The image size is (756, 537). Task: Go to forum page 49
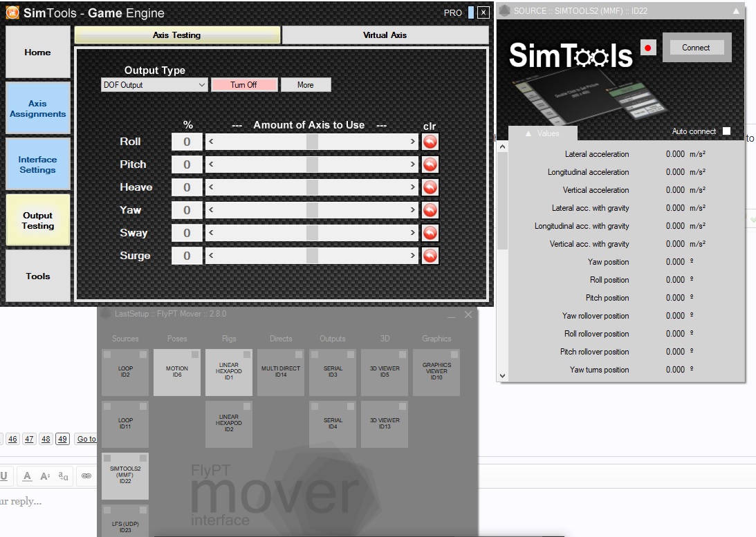tap(62, 439)
